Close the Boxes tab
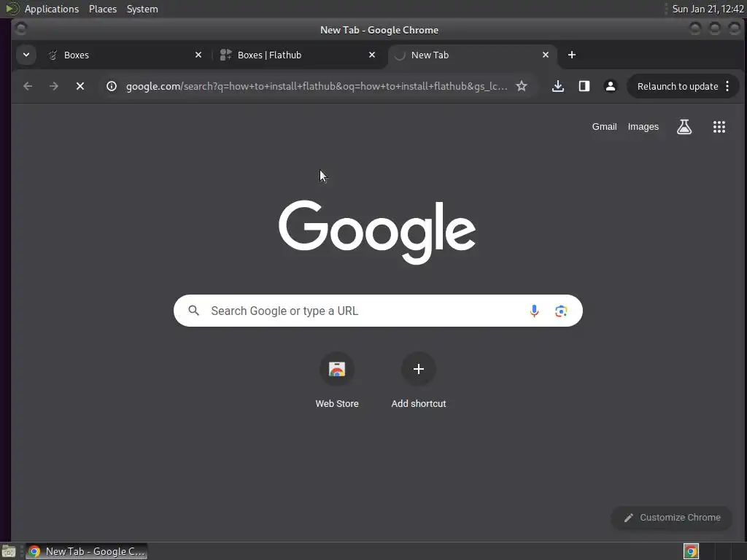 (x=198, y=55)
